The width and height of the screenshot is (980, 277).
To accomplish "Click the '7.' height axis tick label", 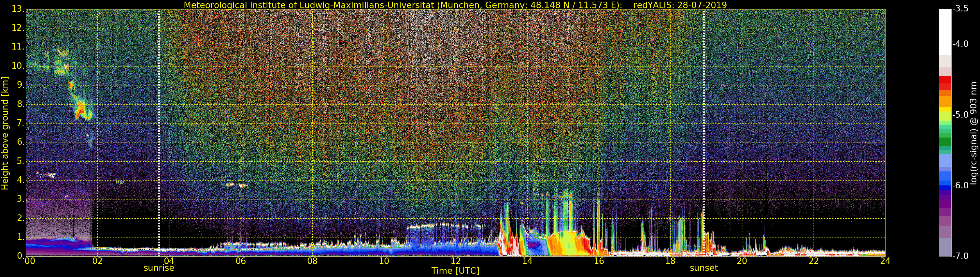I will [20, 123].
